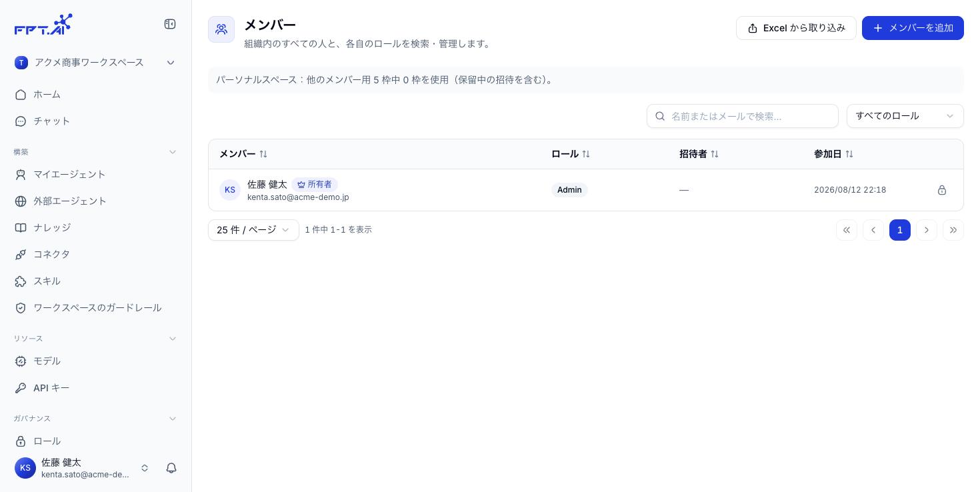Click the search magnifier icon
Screen dimensions: 980x492
click(x=661, y=116)
